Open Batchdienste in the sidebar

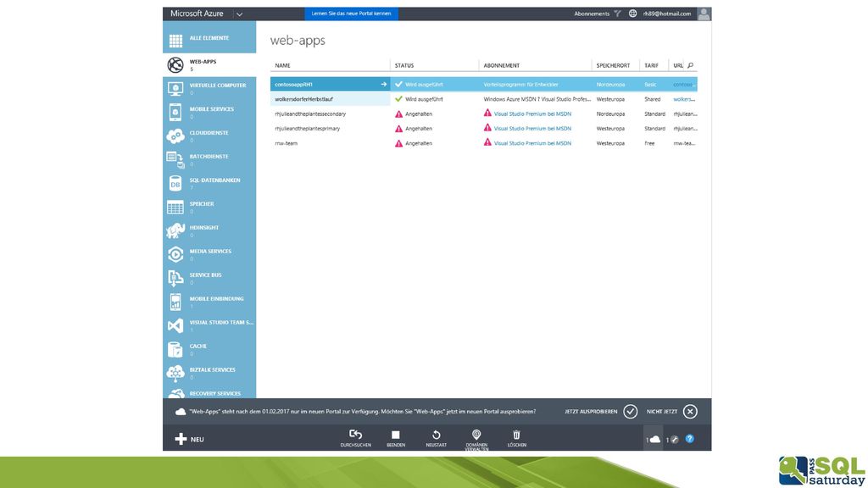[209, 160]
